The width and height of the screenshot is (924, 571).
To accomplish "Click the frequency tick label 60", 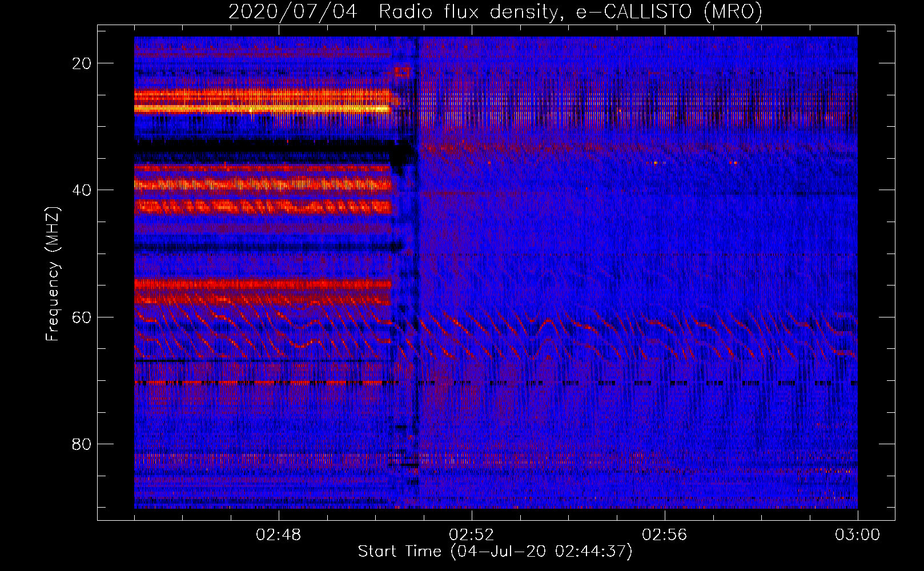I will tap(82, 317).
